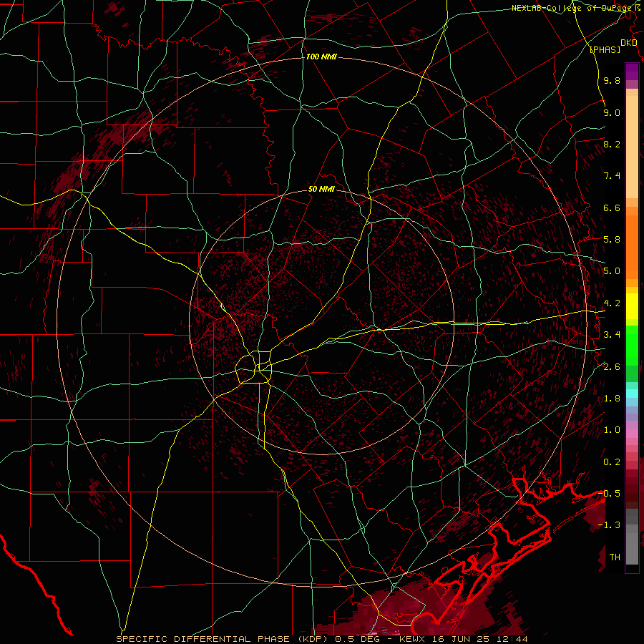Pick the light peach band of color bar

click(632, 147)
